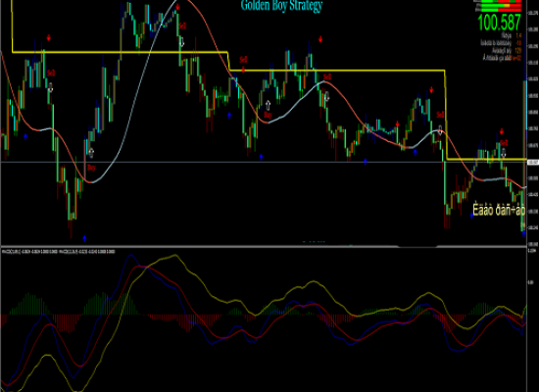Click the divider between chart and indicator window
This screenshot has width=539, height=392.
pyautogui.click(x=264, y=246)
